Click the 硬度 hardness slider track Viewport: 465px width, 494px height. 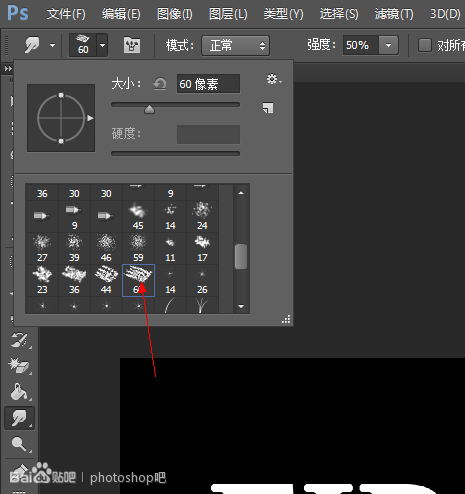(175, 153)
